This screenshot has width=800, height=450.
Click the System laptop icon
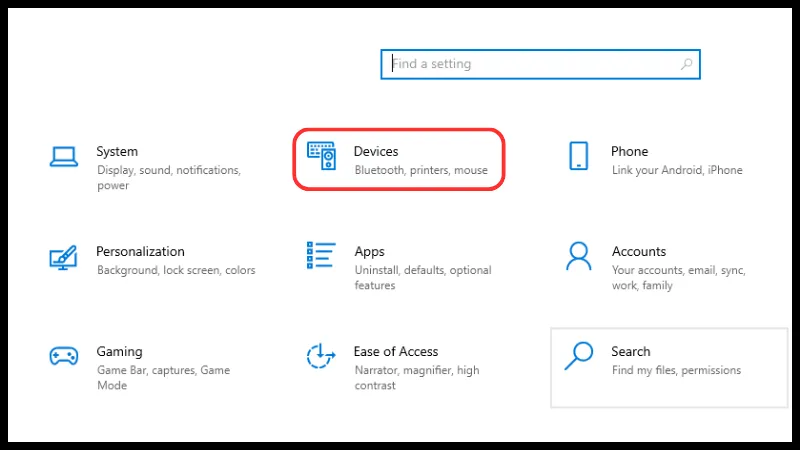click(x=63, y=157)
